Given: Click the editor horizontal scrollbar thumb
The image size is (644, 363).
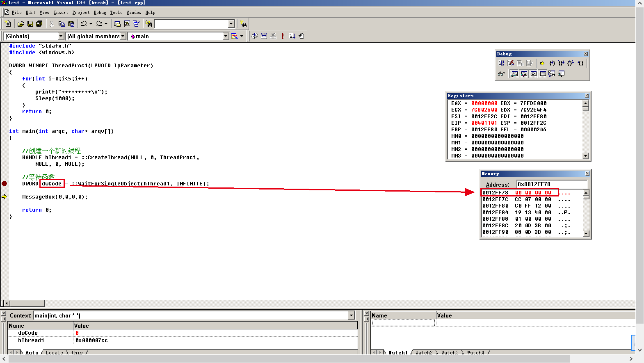Looking at the screenshot, I should pos(27,304).
